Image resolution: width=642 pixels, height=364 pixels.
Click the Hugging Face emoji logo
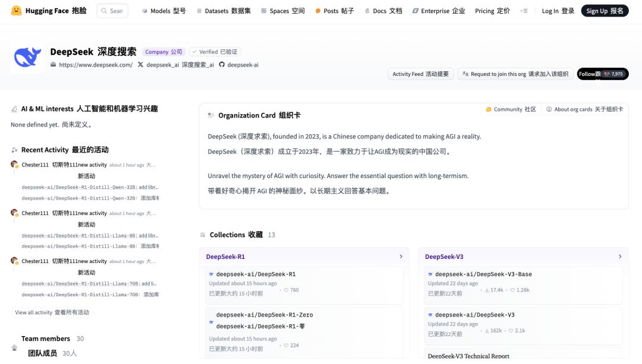16,11
